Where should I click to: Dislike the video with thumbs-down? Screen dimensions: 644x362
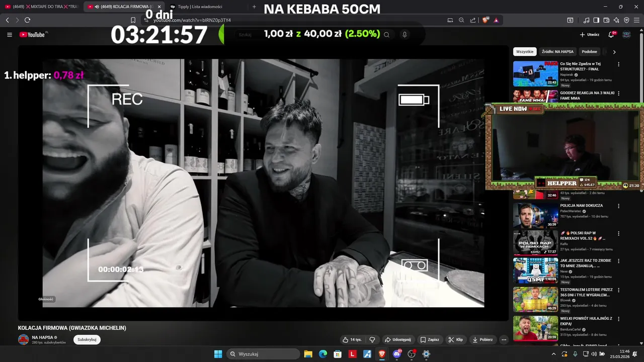point(372,339)
